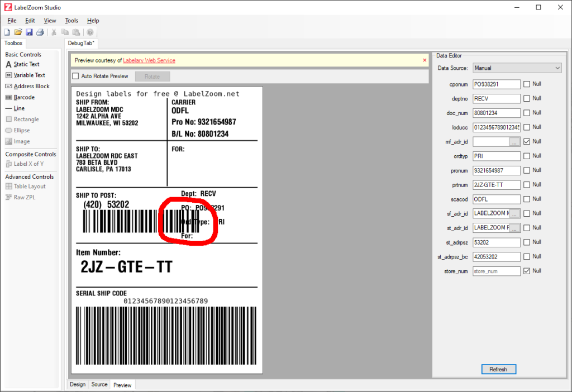This screenshot has height=392, width=572.
Task: Click the scacod input field
Action: coord(496,199)
